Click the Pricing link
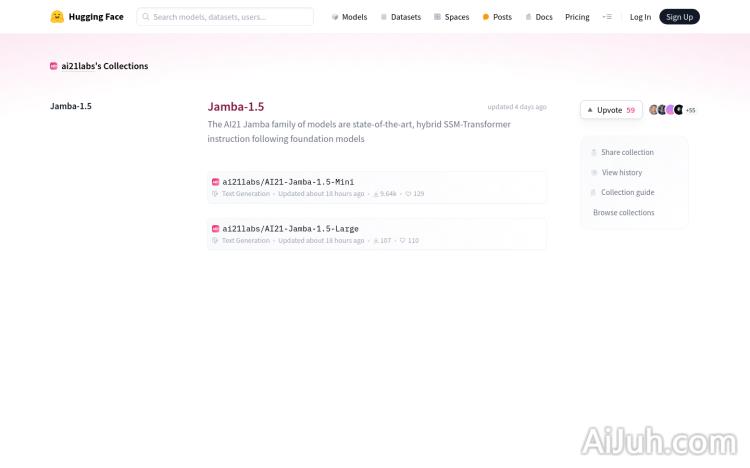Viewport: 750px width, 468px height. click(x=577, y=17)
